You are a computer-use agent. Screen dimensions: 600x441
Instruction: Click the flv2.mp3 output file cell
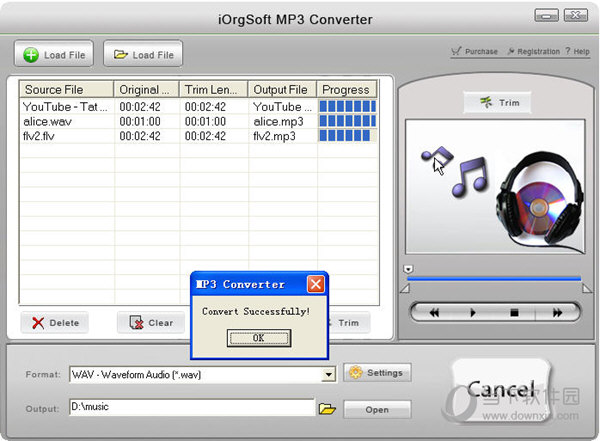(x=274, y=136)
